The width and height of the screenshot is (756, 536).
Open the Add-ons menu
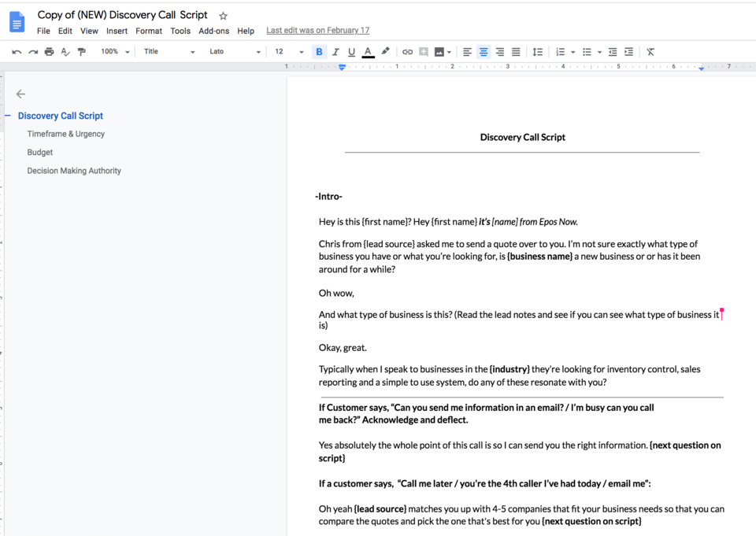[x=213, y=31]
